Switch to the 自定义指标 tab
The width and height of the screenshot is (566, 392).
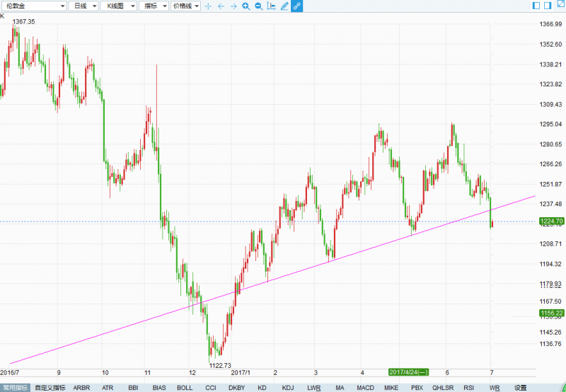tap(50, 387)
